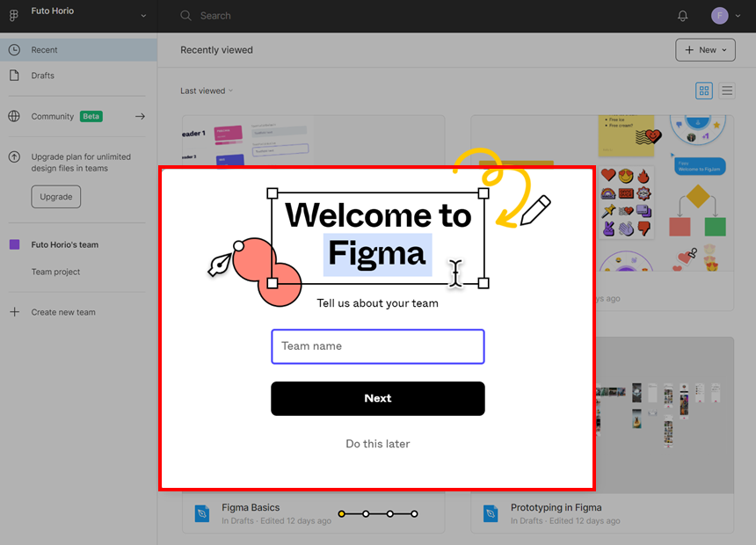Open Drafts in sidebar

click(x=42, y=76)
